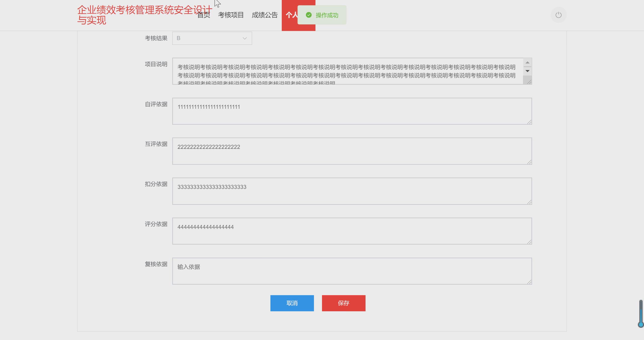
Task: Click the 自评依据 textarea resize handle
Action: click(x=529, y=122)
